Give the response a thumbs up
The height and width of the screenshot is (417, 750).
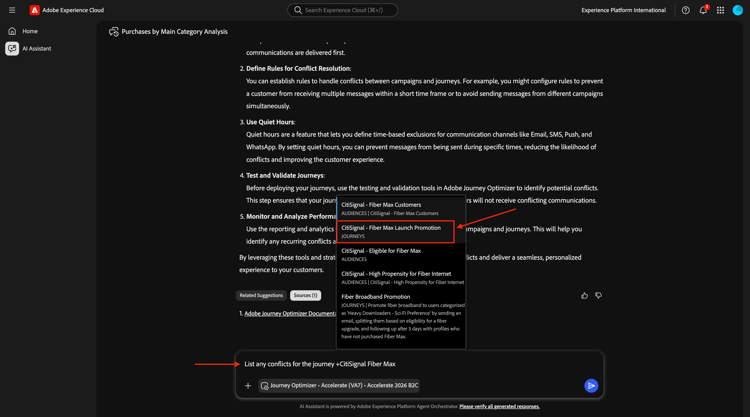(x=585, y=296)
